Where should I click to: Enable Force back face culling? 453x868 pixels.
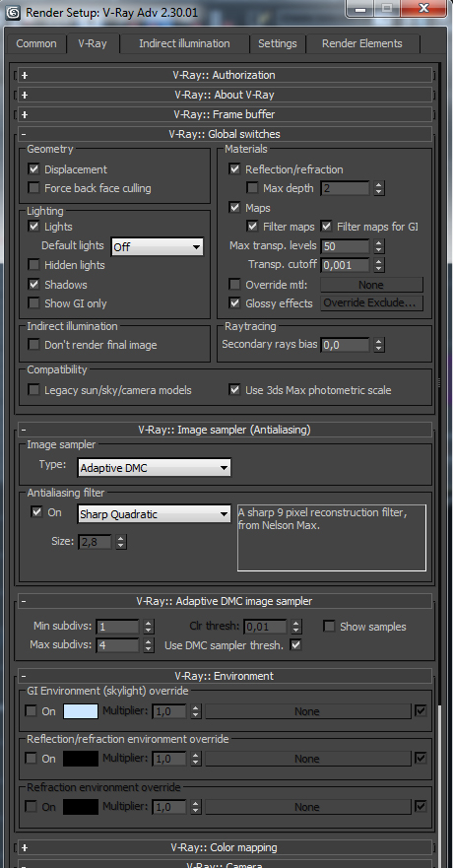(34, 188)
